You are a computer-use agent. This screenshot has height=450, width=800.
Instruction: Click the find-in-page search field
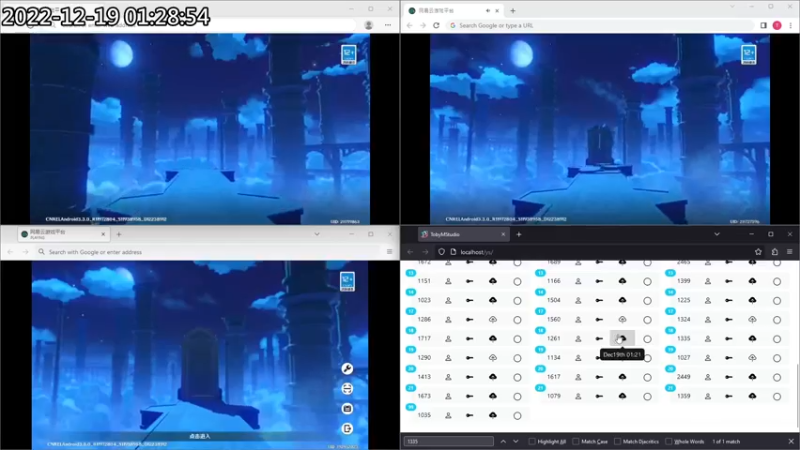click(x=448, y=441)
